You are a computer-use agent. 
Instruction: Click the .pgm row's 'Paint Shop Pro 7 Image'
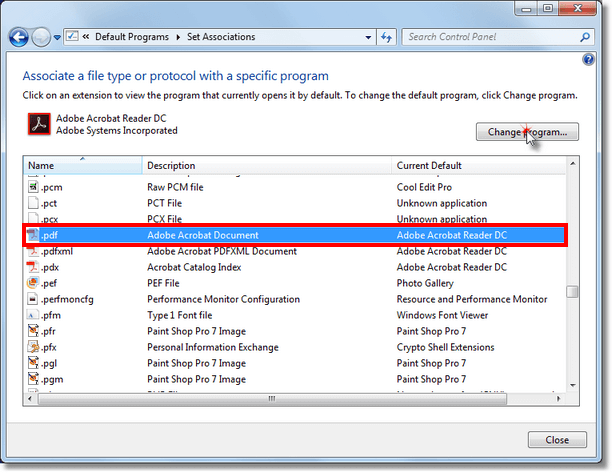point(196,379)
